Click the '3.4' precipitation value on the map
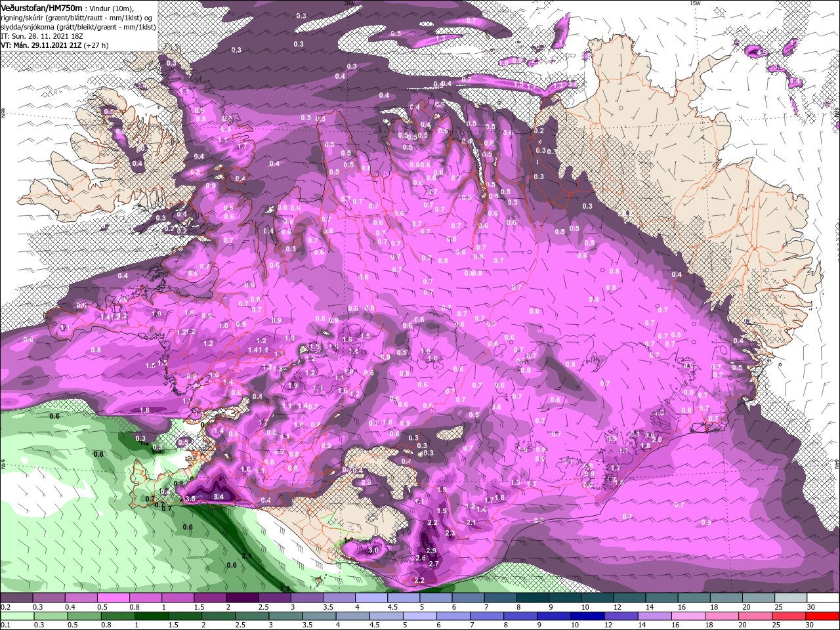 (219, 497)
